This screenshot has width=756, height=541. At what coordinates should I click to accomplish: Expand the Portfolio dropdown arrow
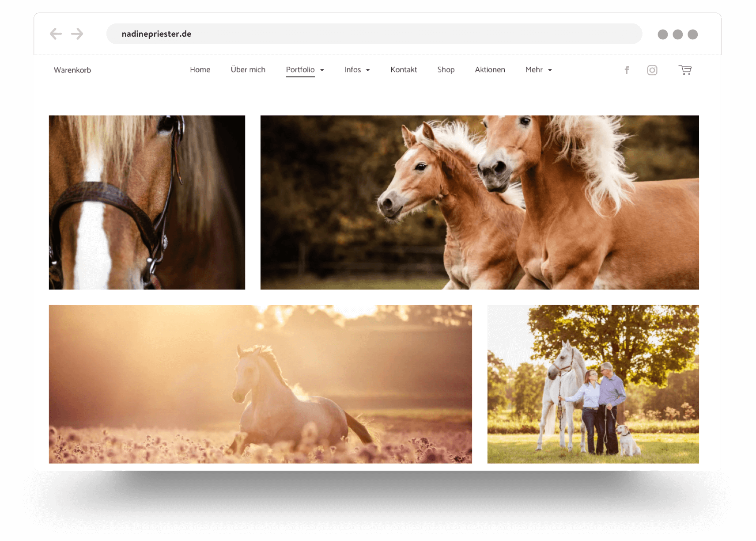[x=322, y=70]
